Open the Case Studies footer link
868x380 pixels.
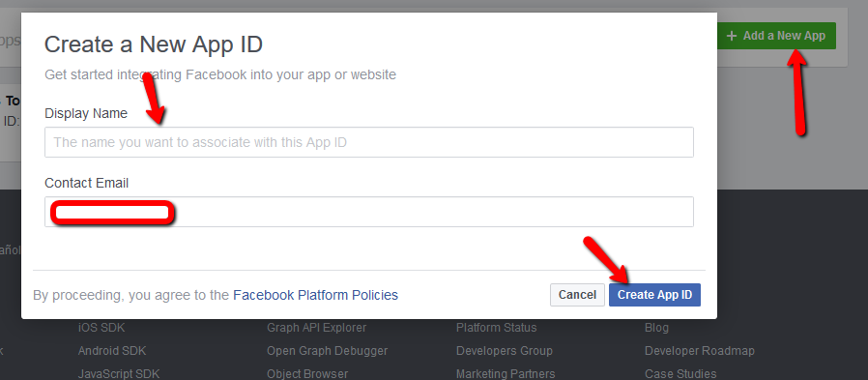pyautogui.click(x=680, y=374)
